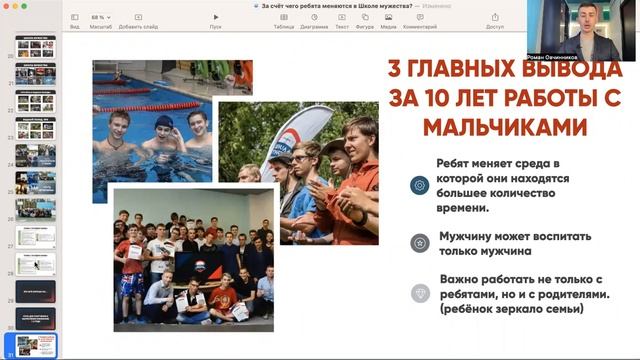Open the Доступ share options
640x360 pixels.
coord(495,21)
